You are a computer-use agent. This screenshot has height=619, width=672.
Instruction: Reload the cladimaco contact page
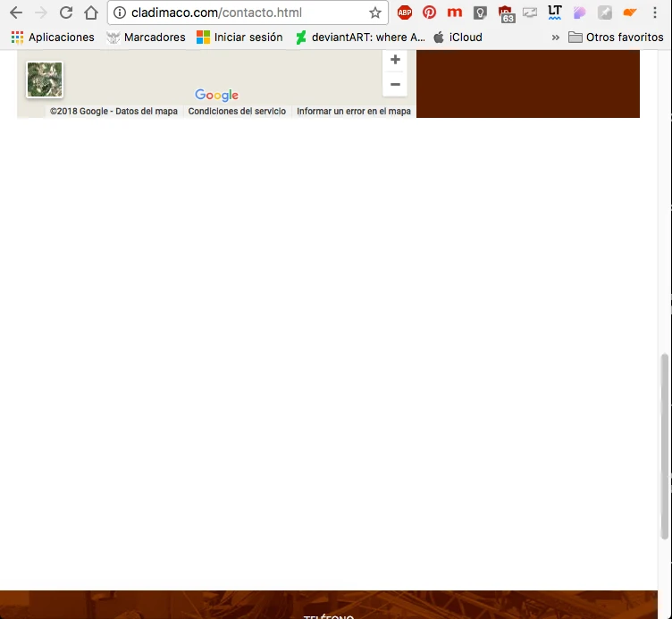click(x=66, y=13)
